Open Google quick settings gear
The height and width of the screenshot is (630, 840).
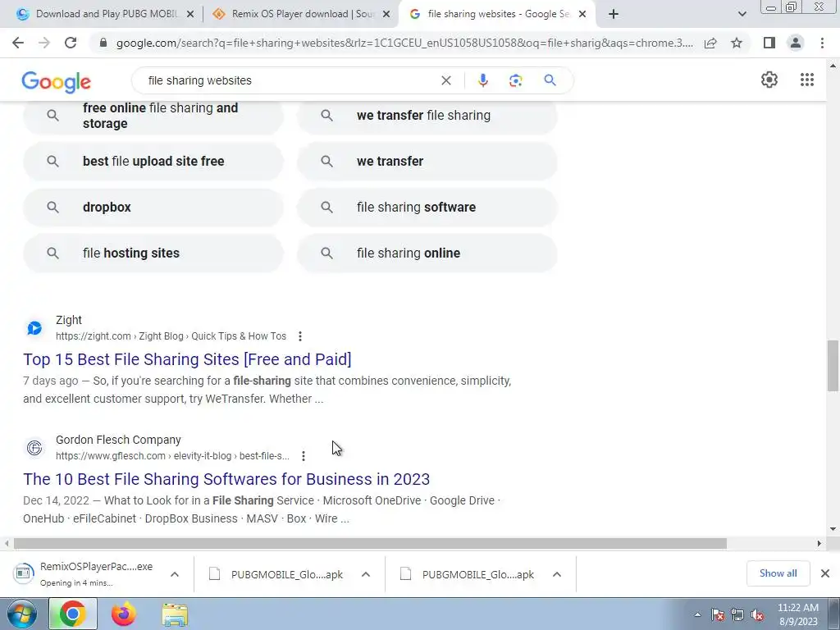(769, 80)
